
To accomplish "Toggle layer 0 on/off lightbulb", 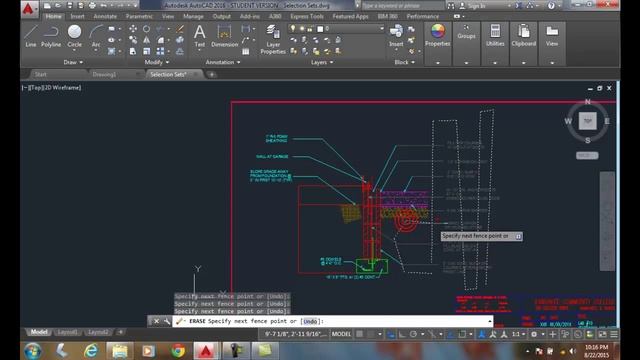I will click(293, 29).
